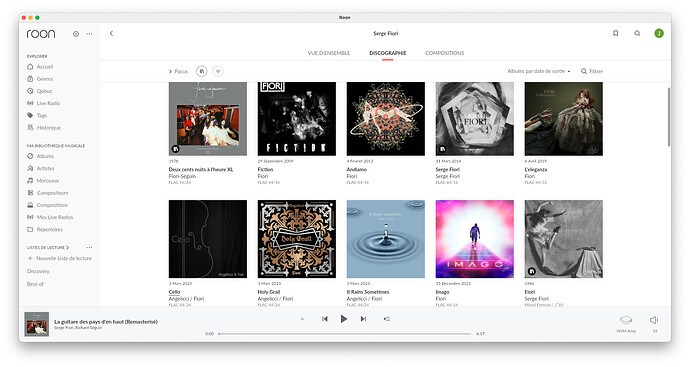Skip to the next track
The width and height of the screenshot is (690, 367).
[x=363, y=319]
